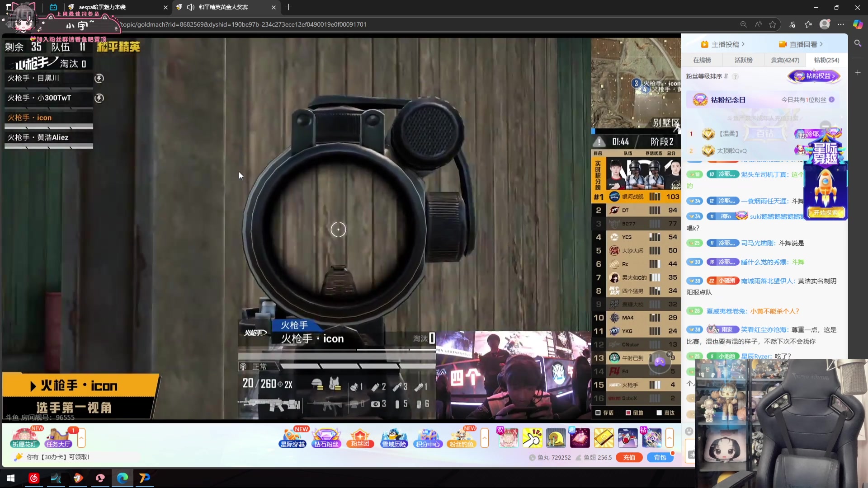Select the book gift marked 趣
This screenshot has width=868, height=488.
tap(580, 438)
